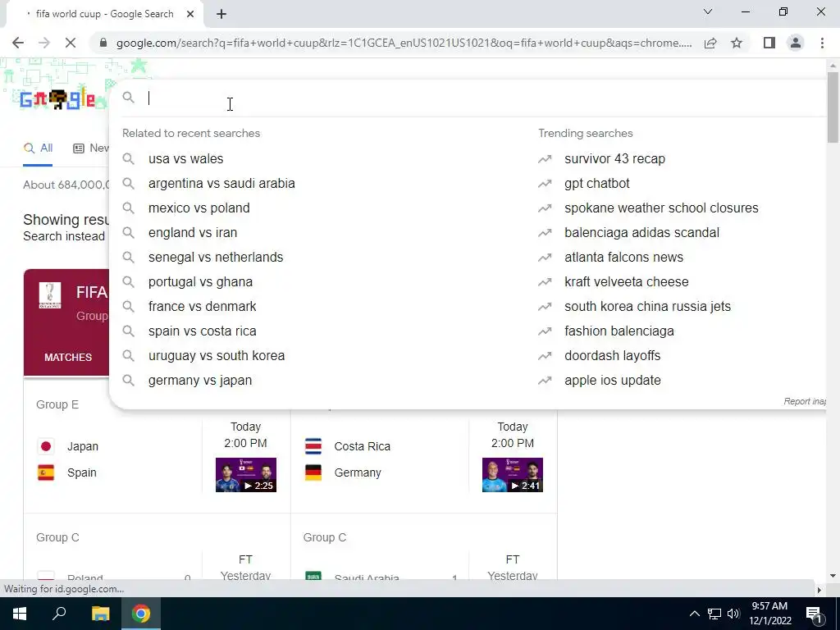Open the Chrome profile avatar menu
This screenshot has height=630, width=840.
click(x=796, y=43)
